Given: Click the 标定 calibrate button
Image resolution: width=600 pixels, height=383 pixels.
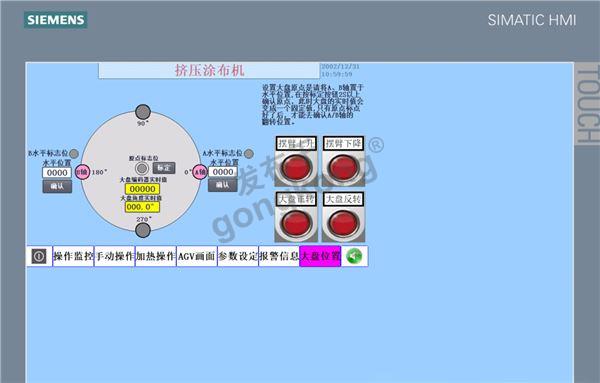Looking at the screenshot, I should [x=164, y=168].
